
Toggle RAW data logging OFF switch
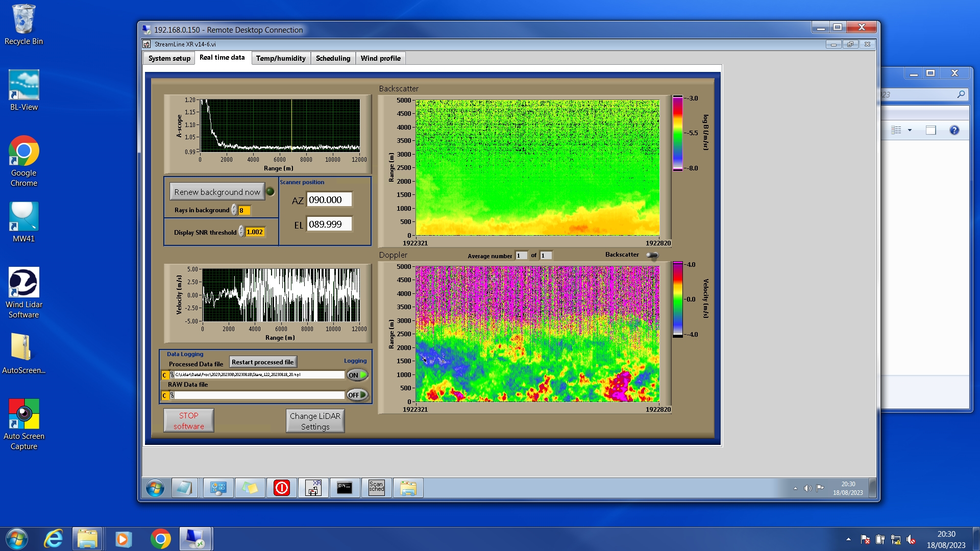[x=357, y=395]
